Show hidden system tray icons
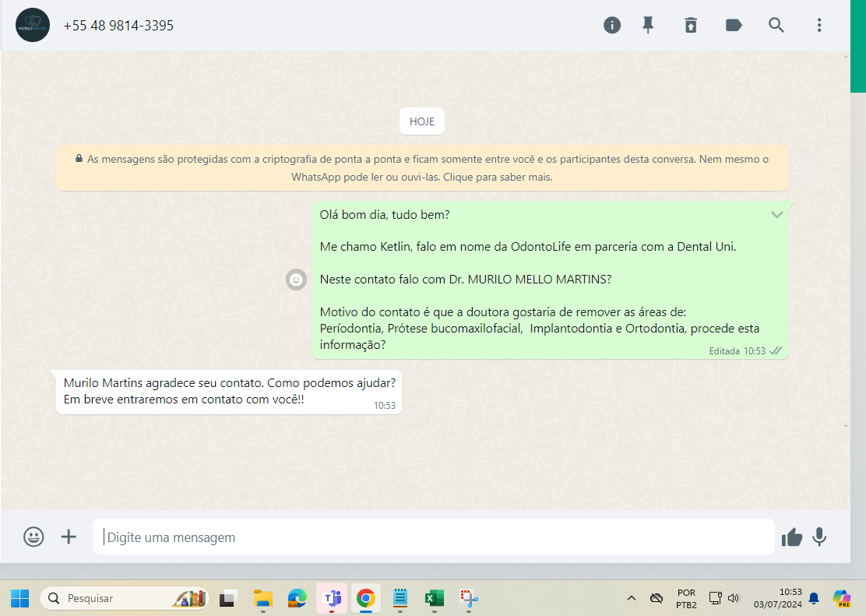The width and height of the screenshot is (866, 616). (632, 598)
